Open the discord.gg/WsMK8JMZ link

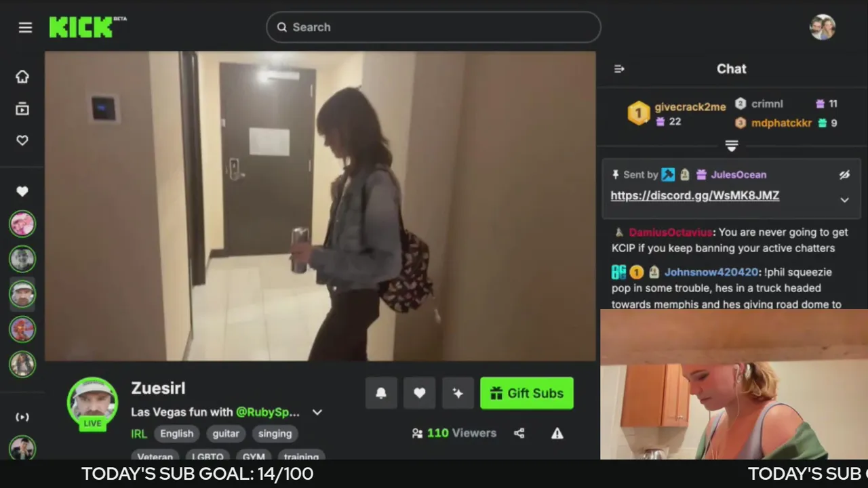[x=695, y=195]
